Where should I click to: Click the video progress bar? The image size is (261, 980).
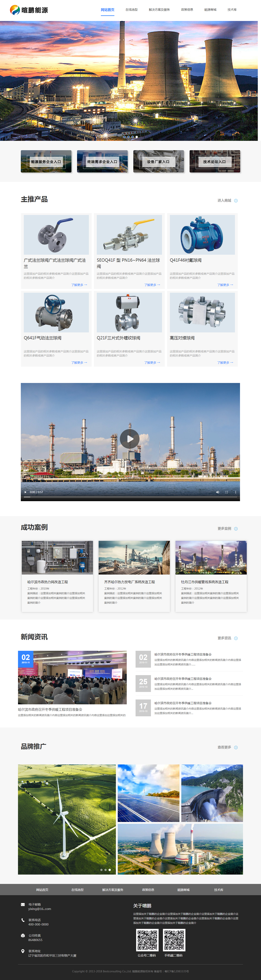(130, 497)
